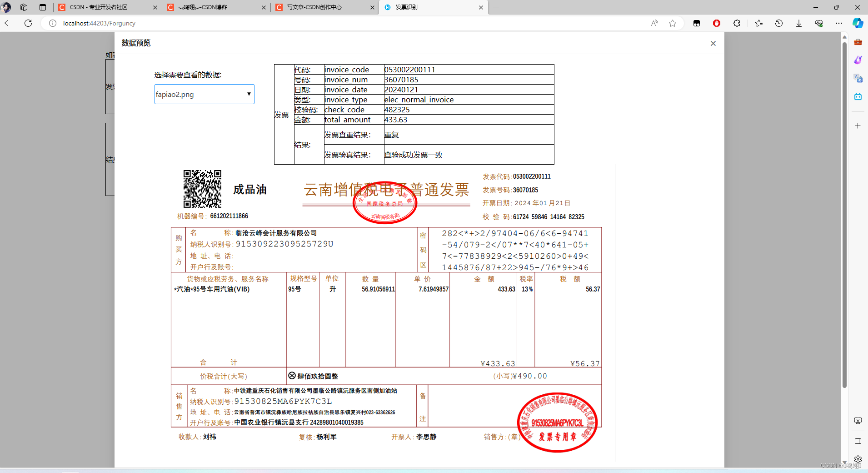Image resolution: width=868 pixels, height=473 pixels.
Task: Click machine number 661202111866
Action: 229,216
